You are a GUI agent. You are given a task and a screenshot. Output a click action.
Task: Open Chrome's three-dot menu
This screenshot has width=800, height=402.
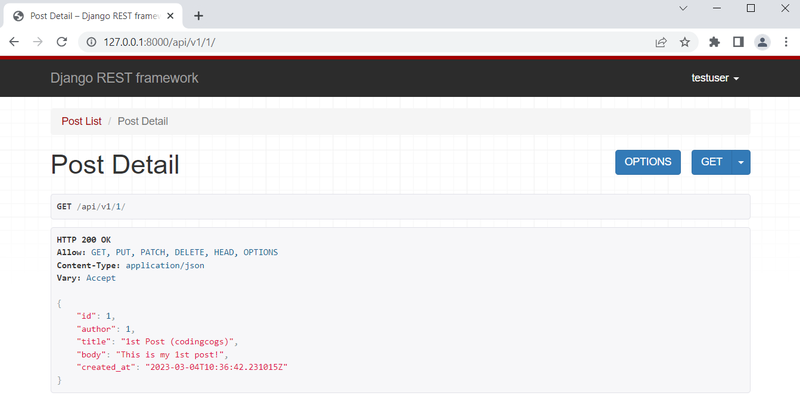(x=786, y=42)
